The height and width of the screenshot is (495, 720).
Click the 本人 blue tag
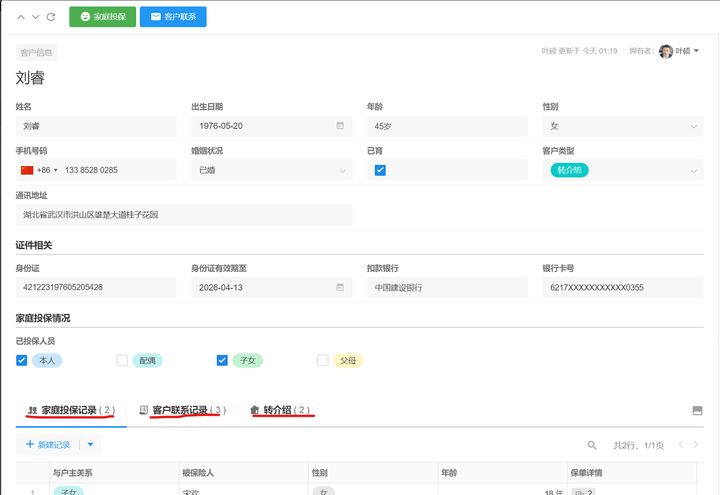pyautogui.click(x=47, y=360)
